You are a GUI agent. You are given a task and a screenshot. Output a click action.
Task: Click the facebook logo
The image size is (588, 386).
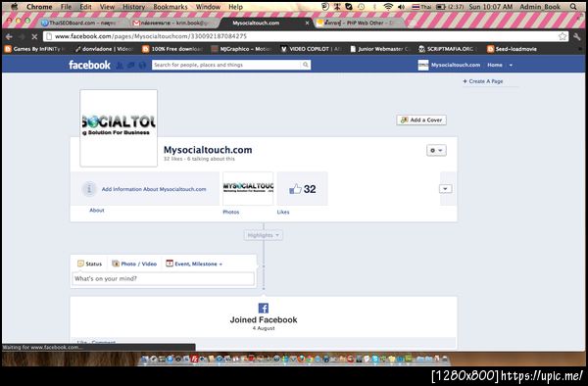point(89,65)
